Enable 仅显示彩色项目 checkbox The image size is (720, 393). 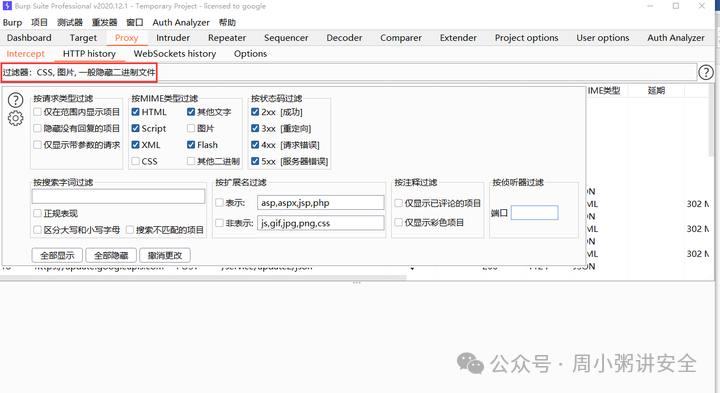point(399,222)
